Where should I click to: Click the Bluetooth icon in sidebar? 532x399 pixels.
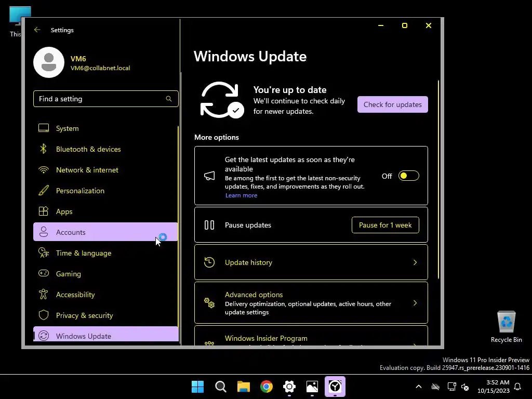click(x=44, y=149)
